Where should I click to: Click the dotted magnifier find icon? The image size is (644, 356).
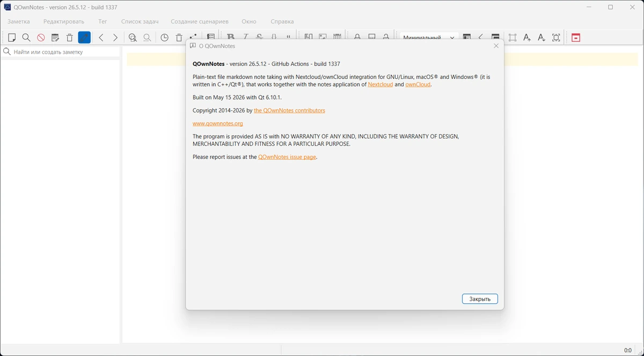pyautogui.click(x=147, y=38)
